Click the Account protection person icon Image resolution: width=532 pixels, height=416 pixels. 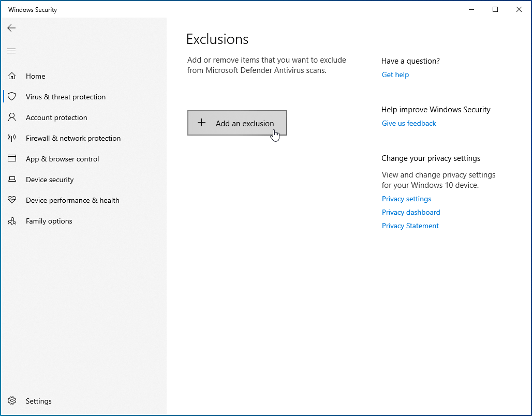coord(12,117)
